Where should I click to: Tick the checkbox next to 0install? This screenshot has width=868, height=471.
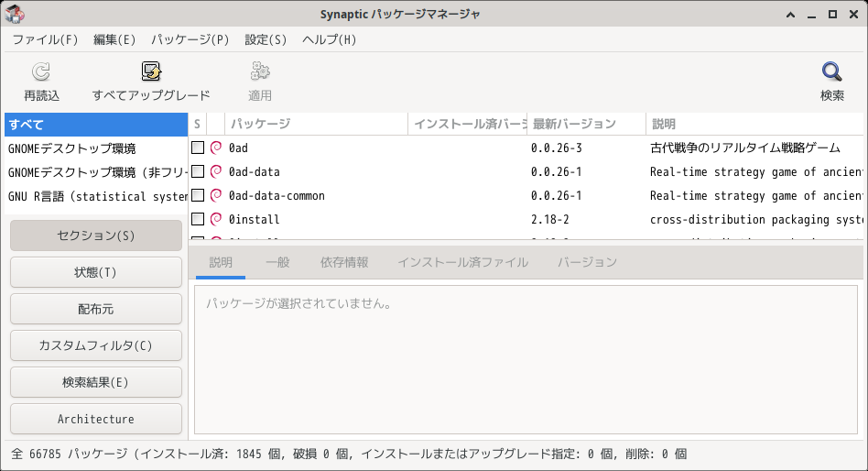198,219
